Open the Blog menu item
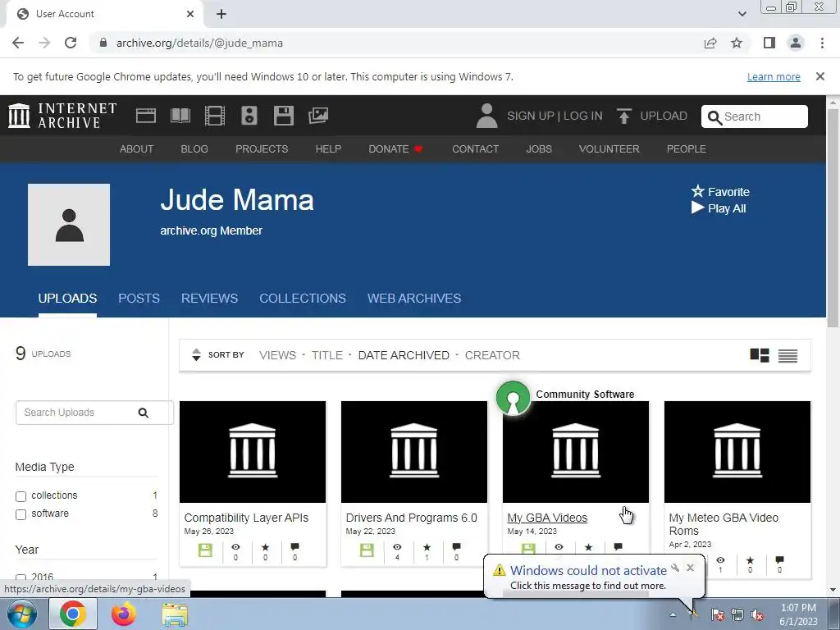Screen dimensions: 840x630 [194, 149]
